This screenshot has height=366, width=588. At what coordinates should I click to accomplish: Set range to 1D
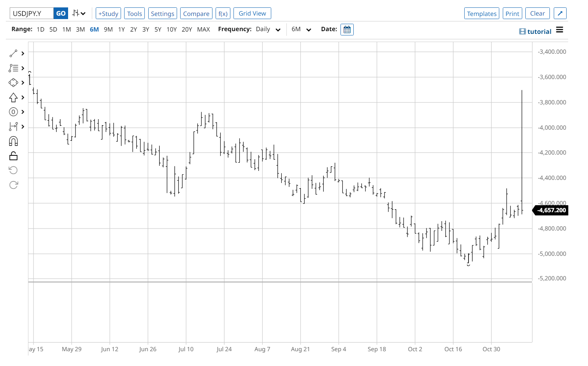pyautogui.click(x=40, y=29)
